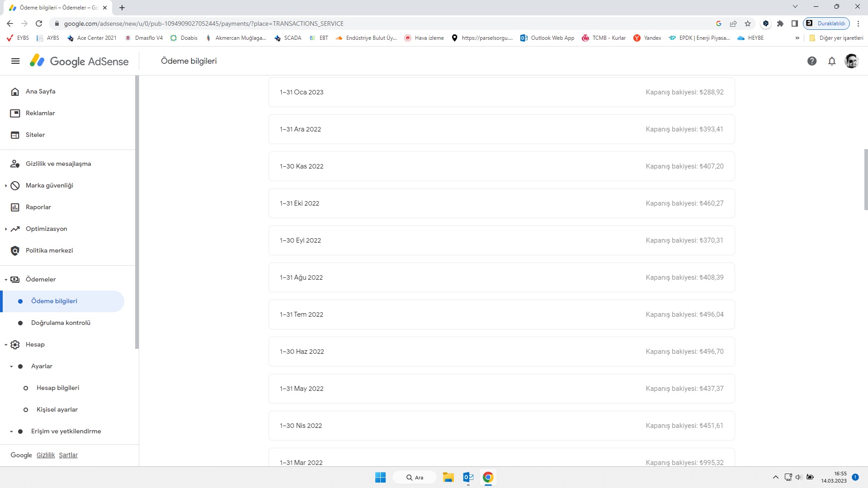Expand the Optimizasyon section

click(x=6, y=229)
